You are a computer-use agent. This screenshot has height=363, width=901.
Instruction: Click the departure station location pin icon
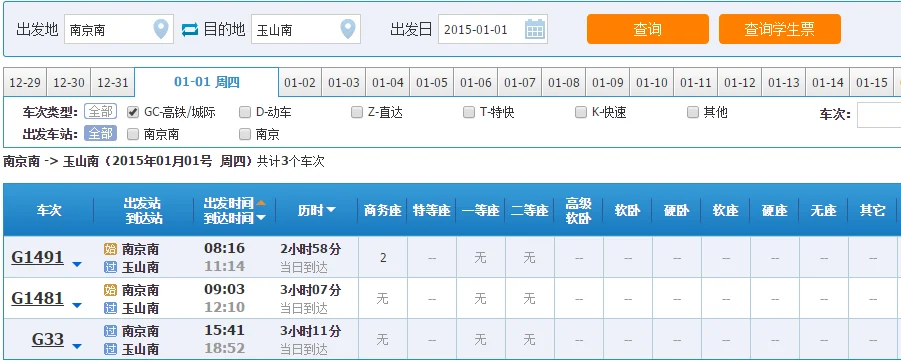[161, 29]
